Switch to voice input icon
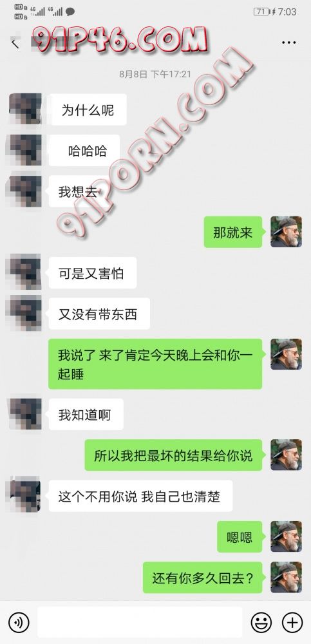Screen dimensions: 311x644 pyautogui.click(x=19, y=622)
